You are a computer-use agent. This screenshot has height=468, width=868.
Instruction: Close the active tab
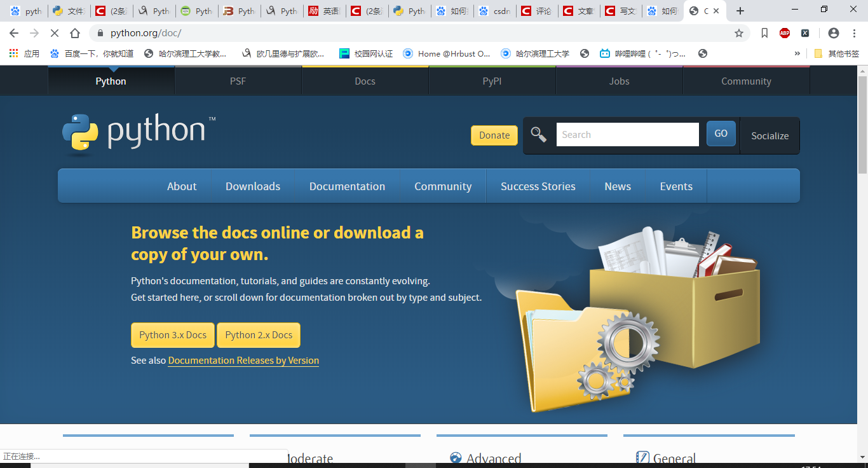coord(717,11)
